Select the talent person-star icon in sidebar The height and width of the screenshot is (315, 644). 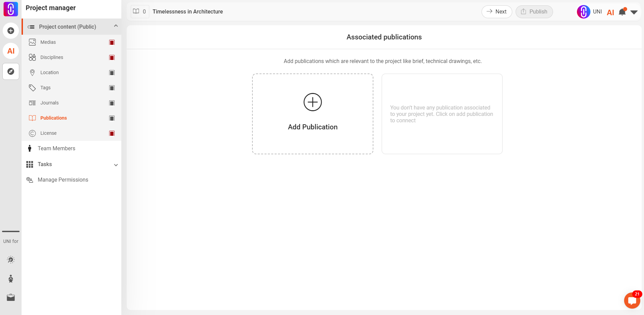point(10,278)
